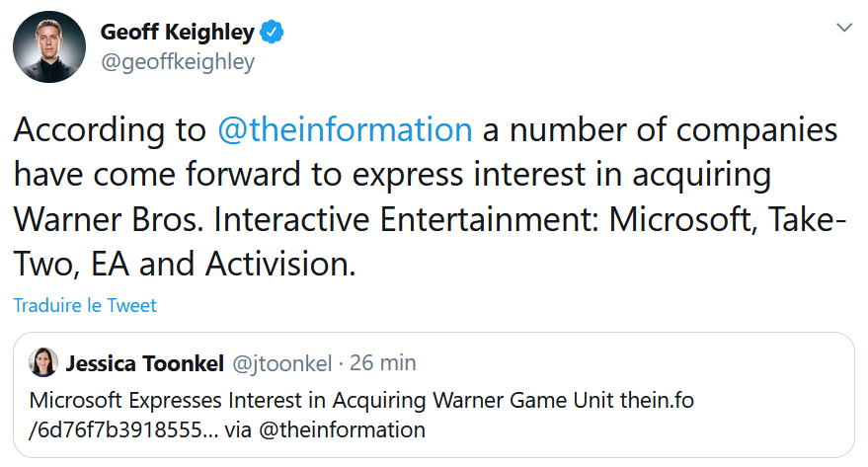The image size is (868, 467).
Task: Click via @theinformation in quoted tweet
Action: coord(325,429)
